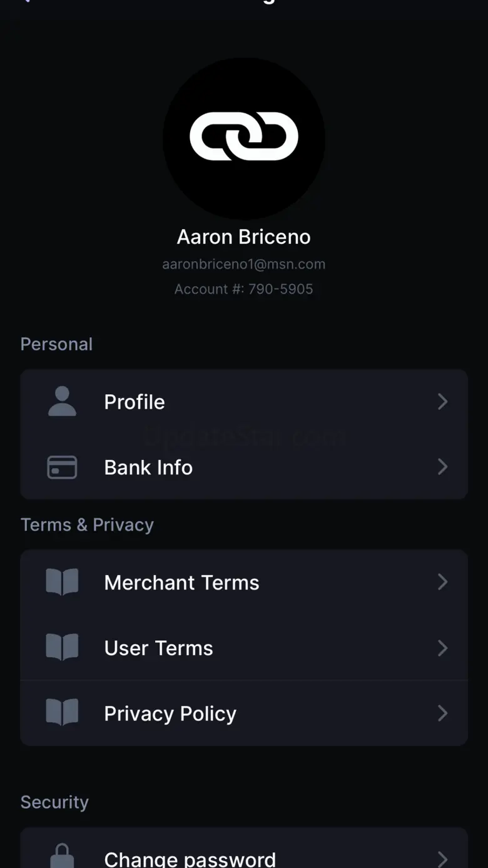Tap the chevron on the User Terms row
The width and height of the screenshot is (488, 868).
coord(442,648)
